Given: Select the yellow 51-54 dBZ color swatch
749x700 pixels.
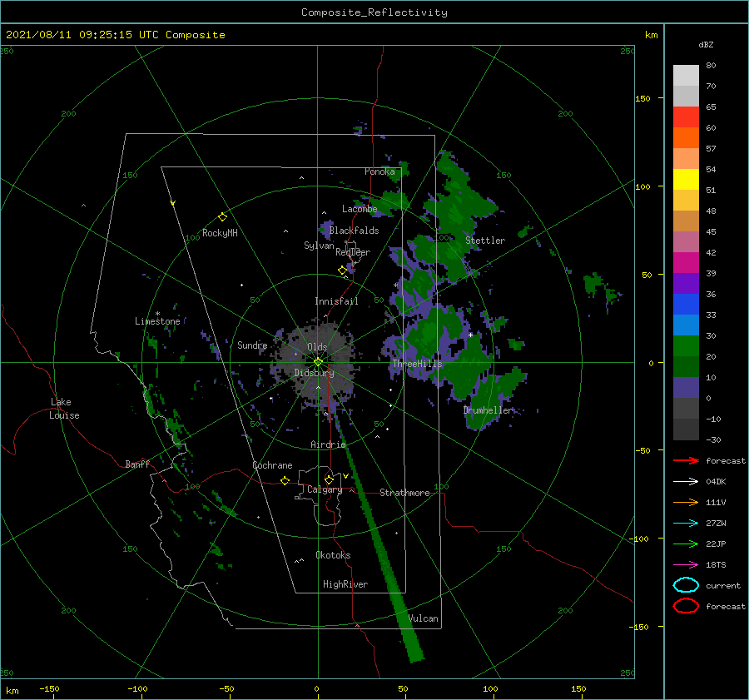Looking at the screenshot, I should click(686, 180).
